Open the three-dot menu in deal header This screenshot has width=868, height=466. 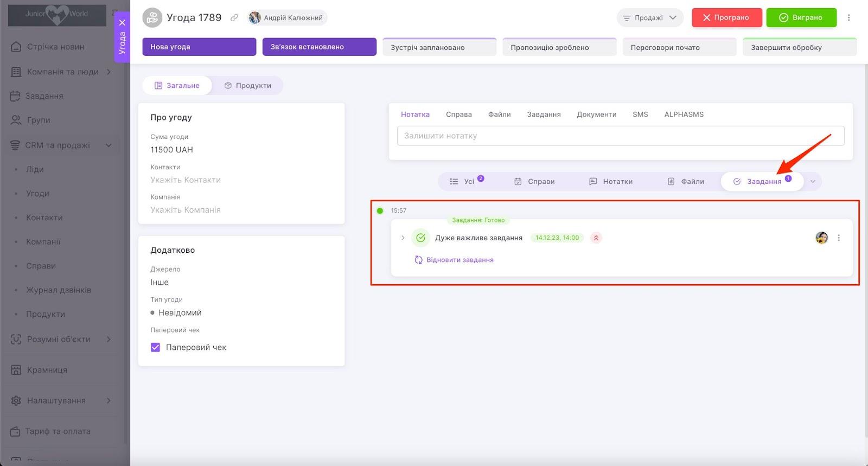tap(849, 18)
